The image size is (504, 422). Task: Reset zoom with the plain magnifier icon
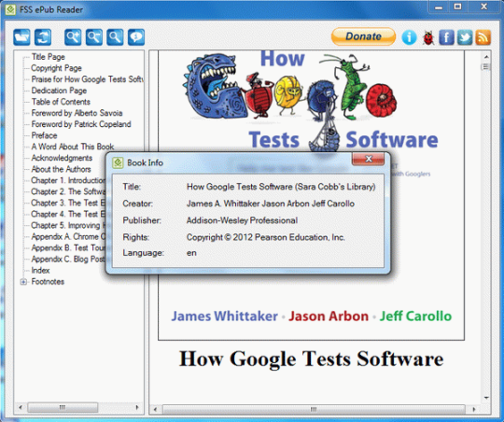(115, 36)
